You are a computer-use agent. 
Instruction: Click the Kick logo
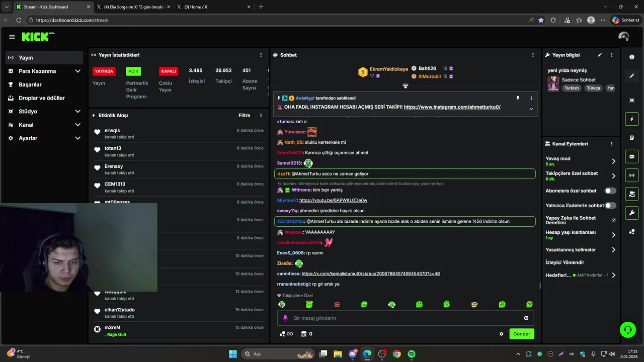[38, 37]
